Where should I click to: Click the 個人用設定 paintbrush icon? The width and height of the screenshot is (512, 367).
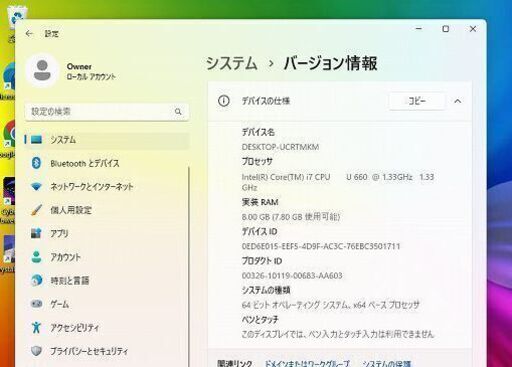(x=36, y=210)
